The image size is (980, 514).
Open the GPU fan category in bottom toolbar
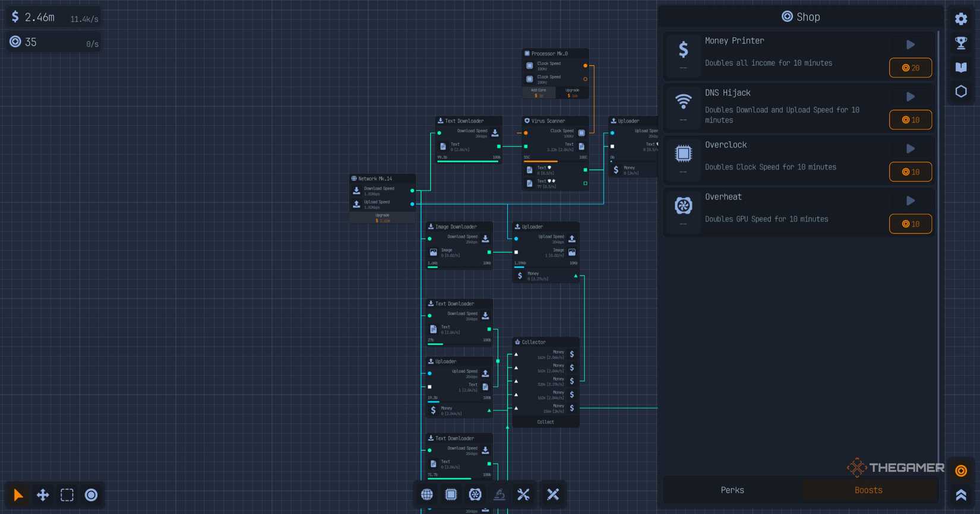(x=475, y=494)
